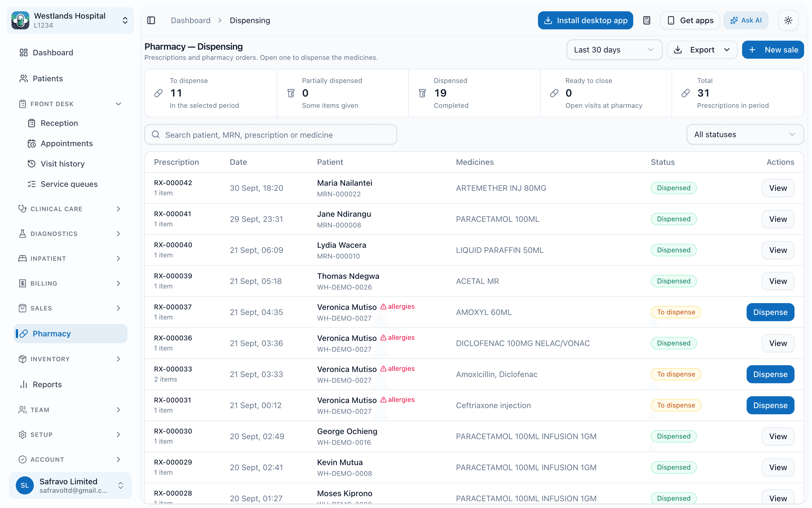
Task: Open the hospital switcher chevrons
Action: [x=125, y=21]
